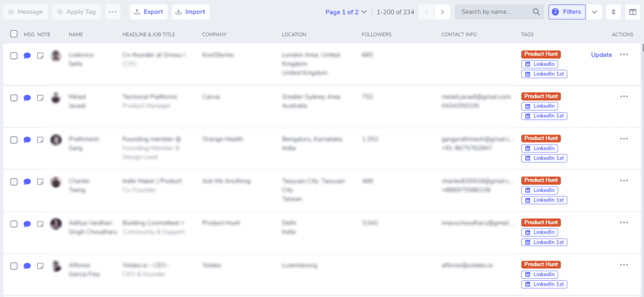
Task: Expand the Page 1 of 2 dropdown
Action: (346, 12)
